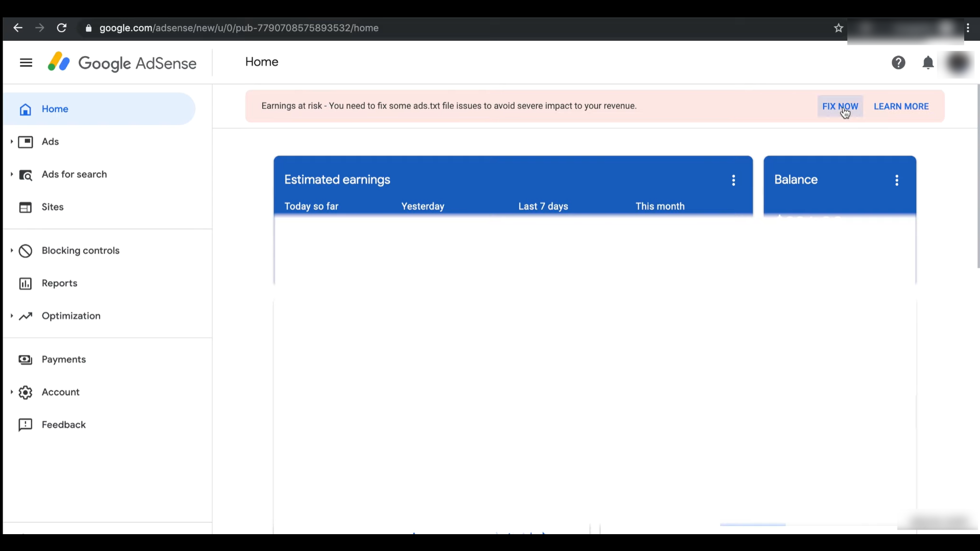The width and height of the screenshot is (980, 551).
Task: Click the Ads icon in sidebar
Action: (x=26, y=142)
